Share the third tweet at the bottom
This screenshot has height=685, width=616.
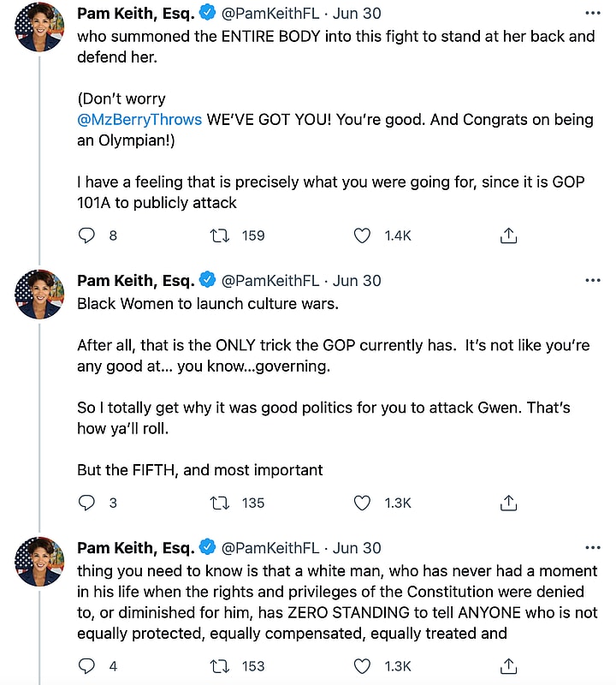click(508, 665)
